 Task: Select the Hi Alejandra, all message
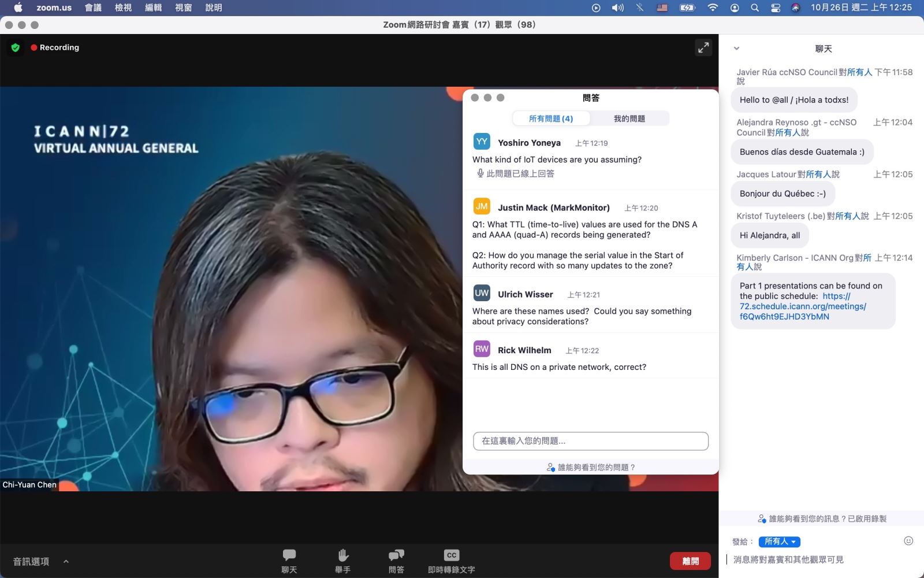tap(770, 235)
